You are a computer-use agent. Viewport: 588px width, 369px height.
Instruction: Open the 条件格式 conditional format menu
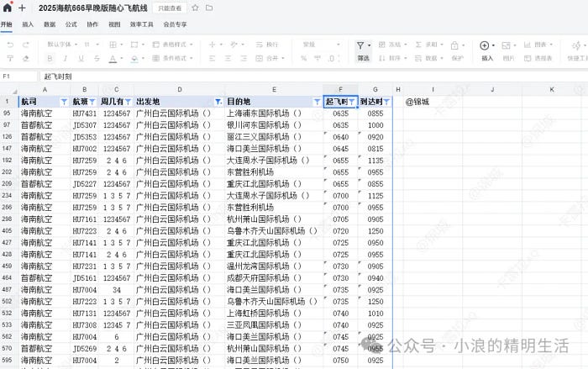coord(173,58)
